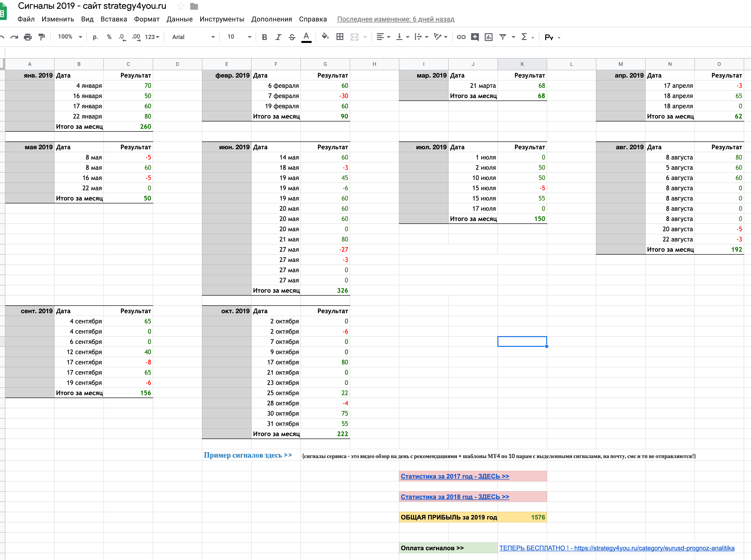Open the Данные menu

pos(179,19)
